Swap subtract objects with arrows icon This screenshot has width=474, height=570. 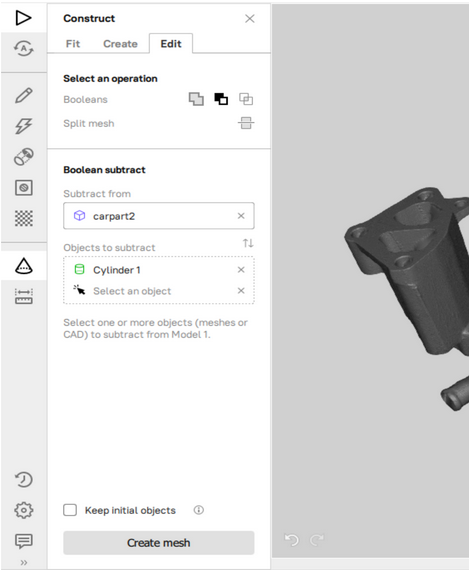tap(248, 243)
